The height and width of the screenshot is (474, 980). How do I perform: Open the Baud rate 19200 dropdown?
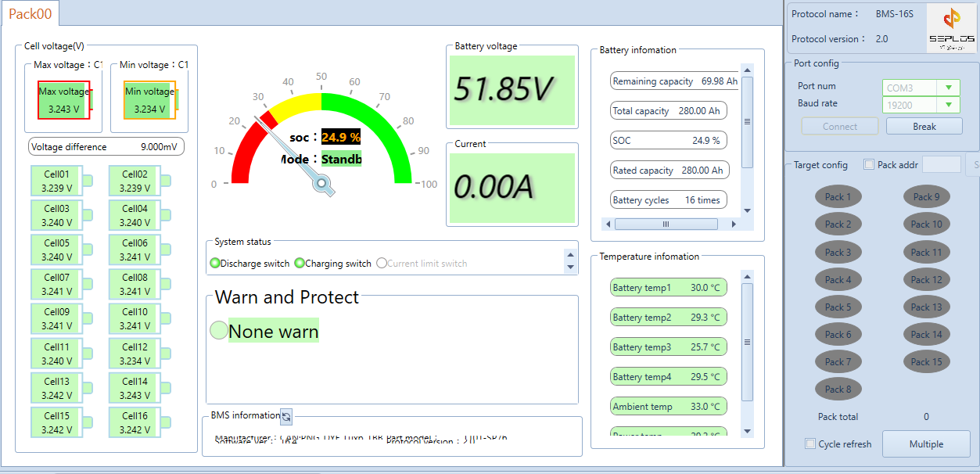point(921,105)
